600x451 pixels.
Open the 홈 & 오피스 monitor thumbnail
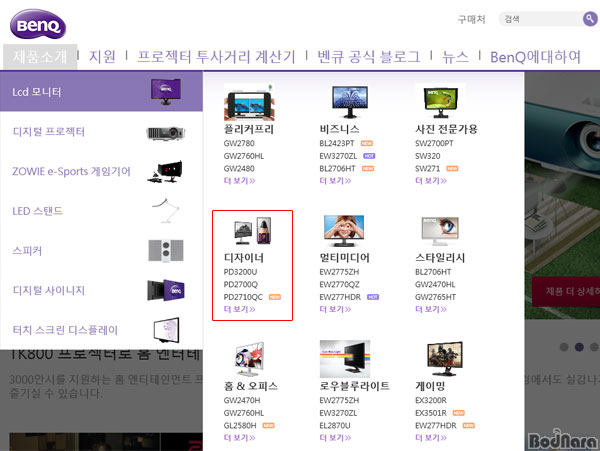249,358
